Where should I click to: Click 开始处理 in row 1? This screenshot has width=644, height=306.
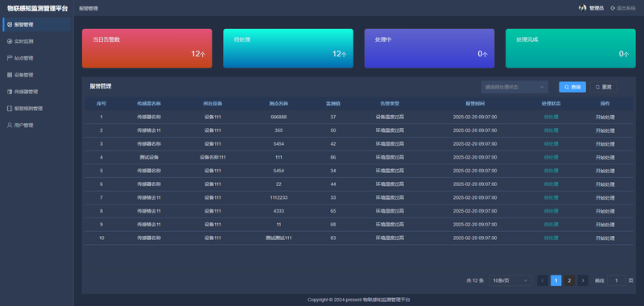[x=605, y=117]
